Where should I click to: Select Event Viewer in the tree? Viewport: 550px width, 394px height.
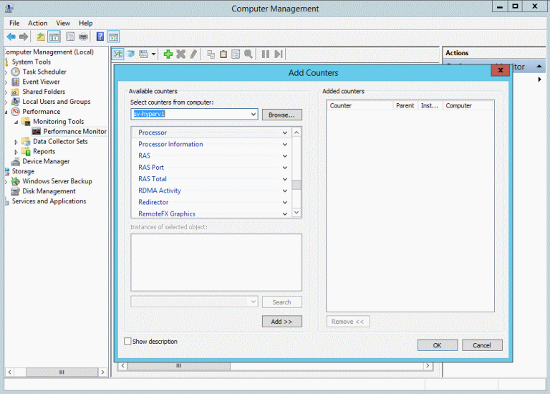click(41, 82)
